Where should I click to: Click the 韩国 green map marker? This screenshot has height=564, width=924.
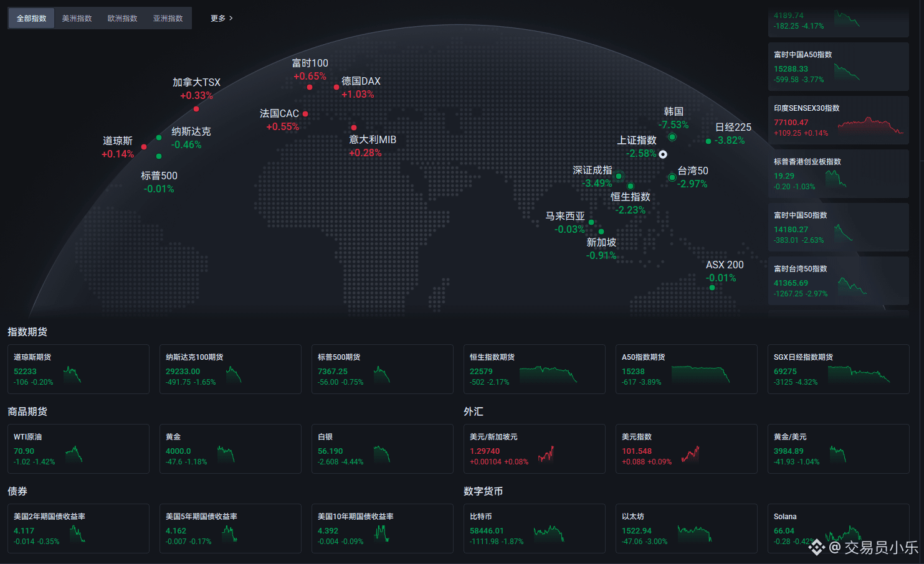pyautogui.click(x=672, y=137)
